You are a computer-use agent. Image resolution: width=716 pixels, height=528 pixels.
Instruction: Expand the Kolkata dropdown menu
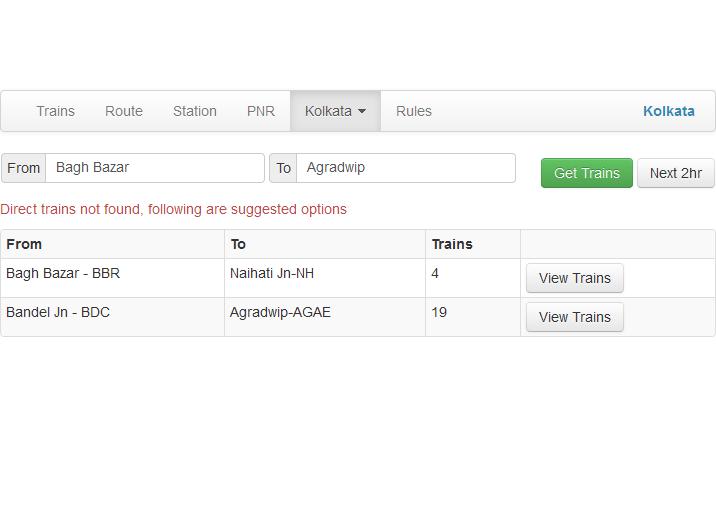(x=335, y=111)
